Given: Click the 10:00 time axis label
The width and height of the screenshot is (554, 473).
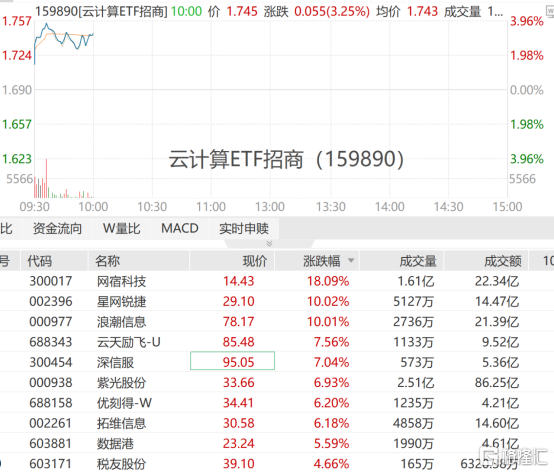Looking at the screenshot, I should click(x=93, y=207).
